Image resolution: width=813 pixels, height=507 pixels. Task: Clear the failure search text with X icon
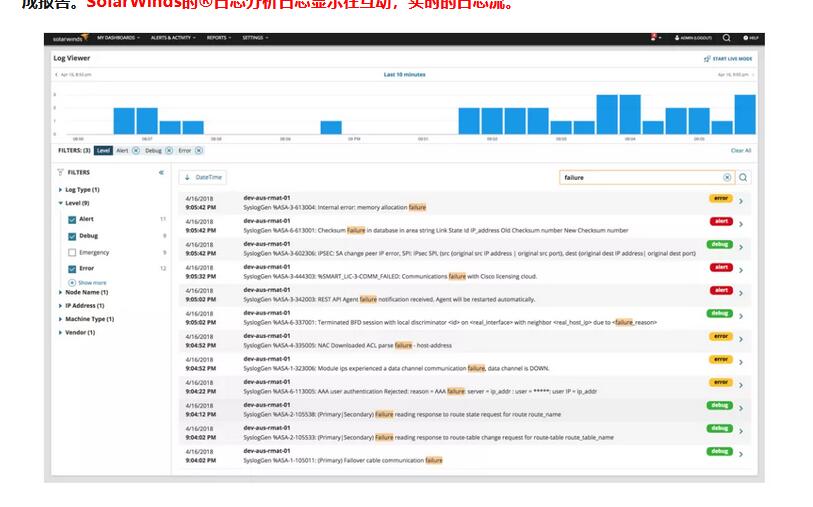[x=727, y=177]
